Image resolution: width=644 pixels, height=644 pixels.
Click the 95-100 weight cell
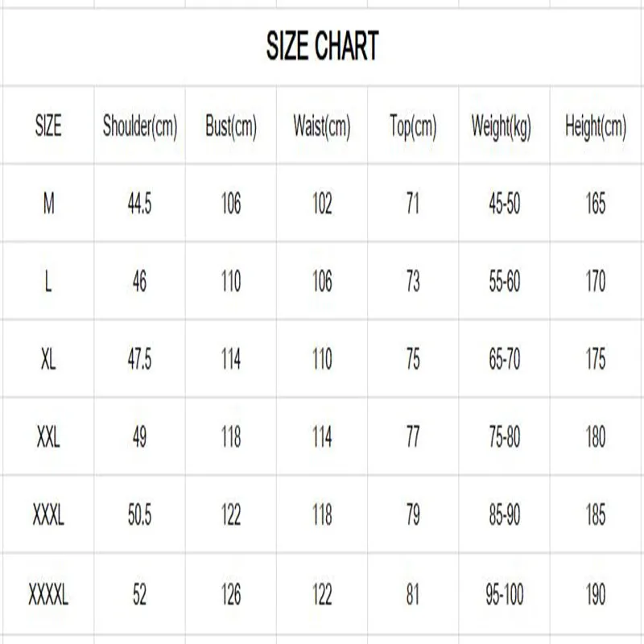point(505,594)
